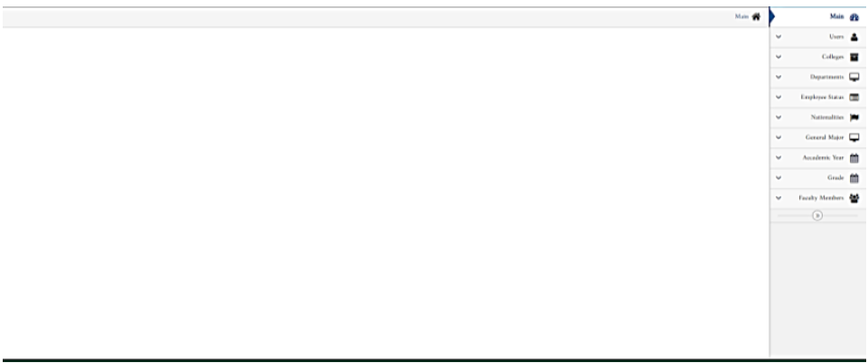Viewport: 868px width, 363px height.
Task: Click the Grade calendar icon
Action: pos(854,178)
